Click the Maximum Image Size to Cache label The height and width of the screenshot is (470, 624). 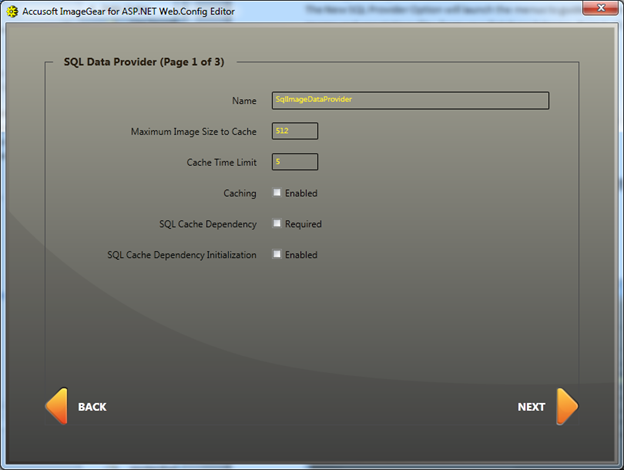coord(193,131)
